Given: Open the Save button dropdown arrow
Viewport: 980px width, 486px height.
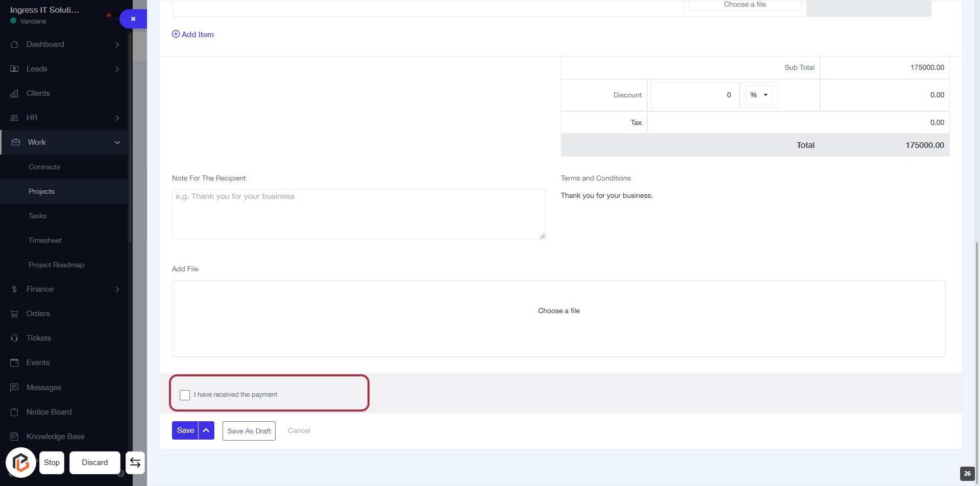Looking at the screenshot, I should coord(206,430).
